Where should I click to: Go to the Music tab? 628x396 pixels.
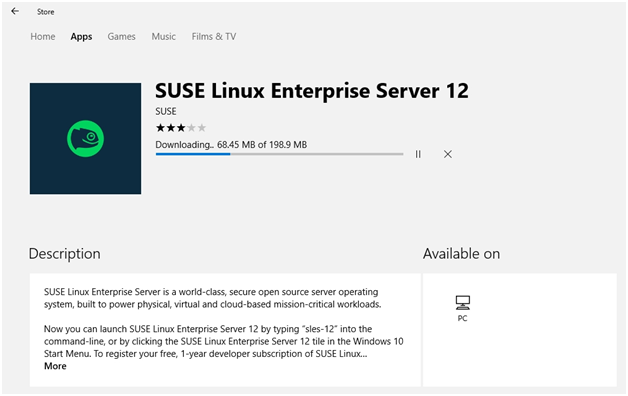[x=163, y=36]
